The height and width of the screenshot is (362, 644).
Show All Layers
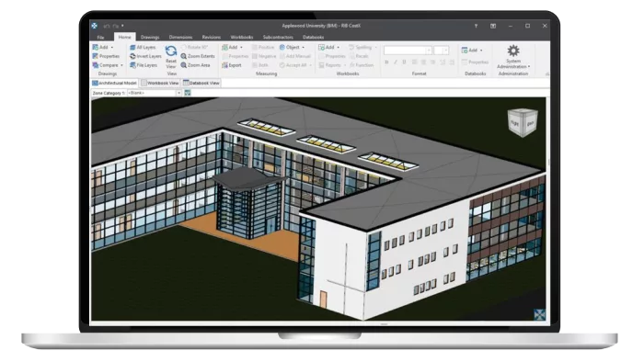coord(143,47)
